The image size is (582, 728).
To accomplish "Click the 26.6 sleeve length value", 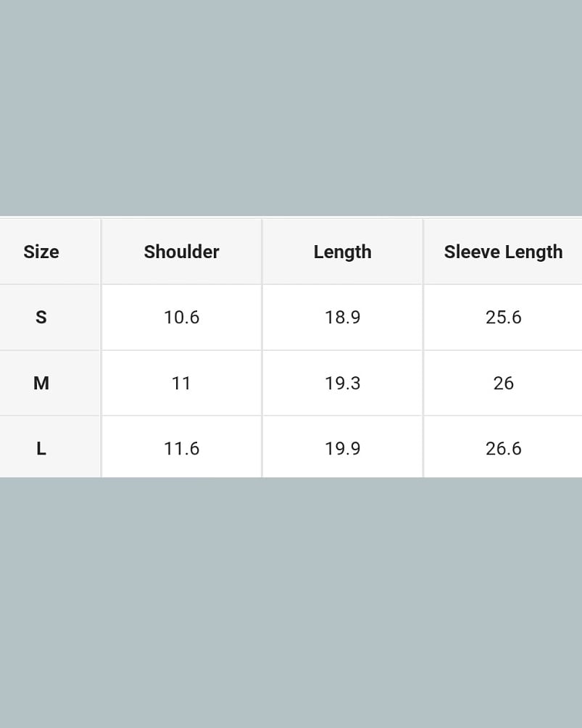I will click(x=503, y=448).
